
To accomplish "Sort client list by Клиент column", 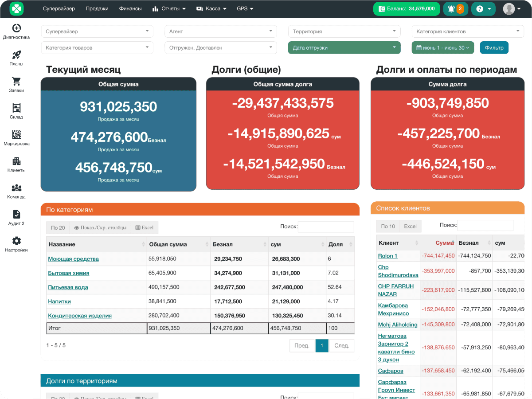I will (x=398, y=243).
